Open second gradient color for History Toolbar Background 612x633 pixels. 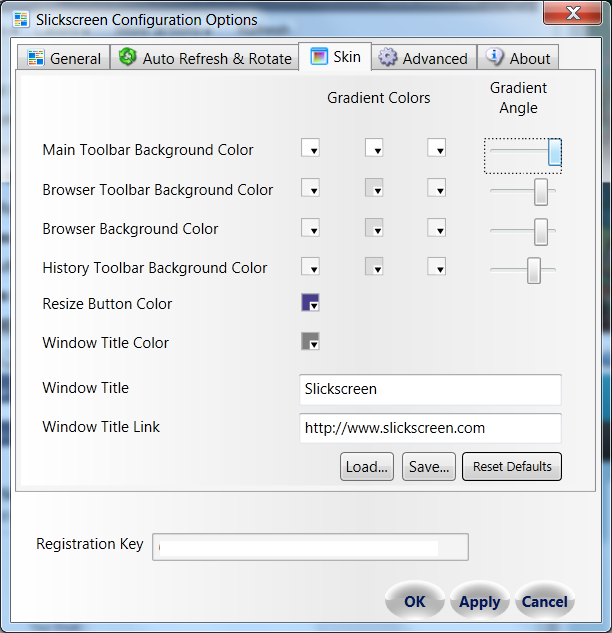374,266
